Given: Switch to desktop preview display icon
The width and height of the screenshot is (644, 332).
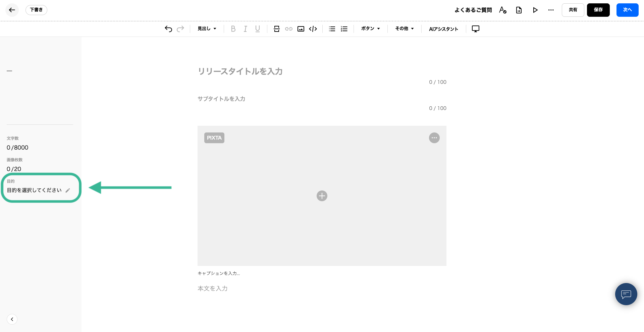Looking at the screenshot, I should [x=476, y=29].
